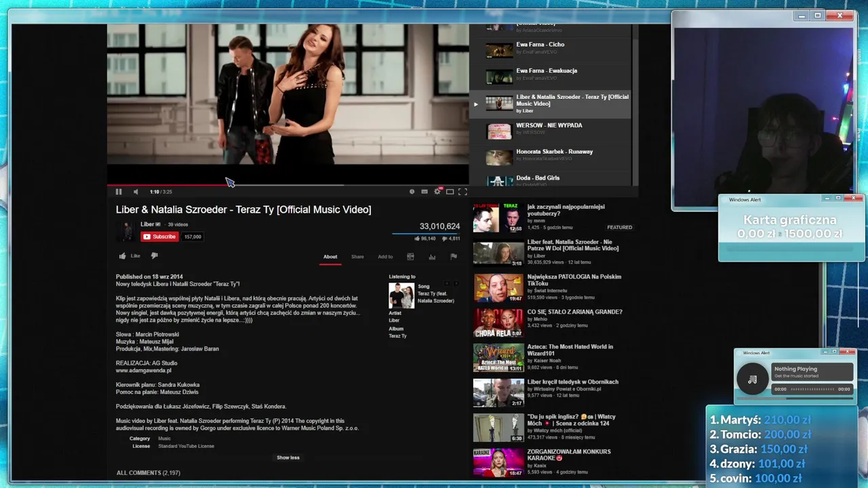The image size is (868, 488).
Task: Click the 1:10 / 3:25 time display
Action: [161, 192]
